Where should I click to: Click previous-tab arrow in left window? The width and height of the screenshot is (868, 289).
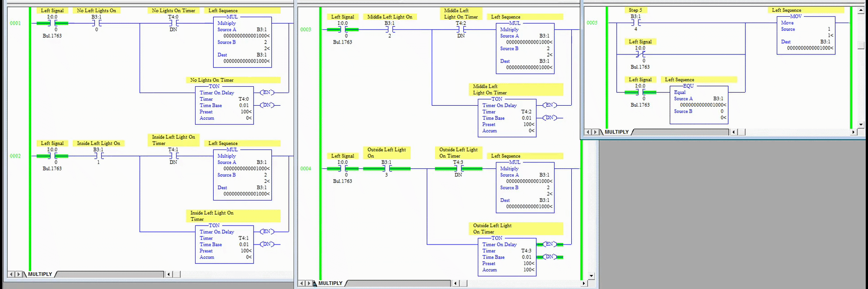11,274
